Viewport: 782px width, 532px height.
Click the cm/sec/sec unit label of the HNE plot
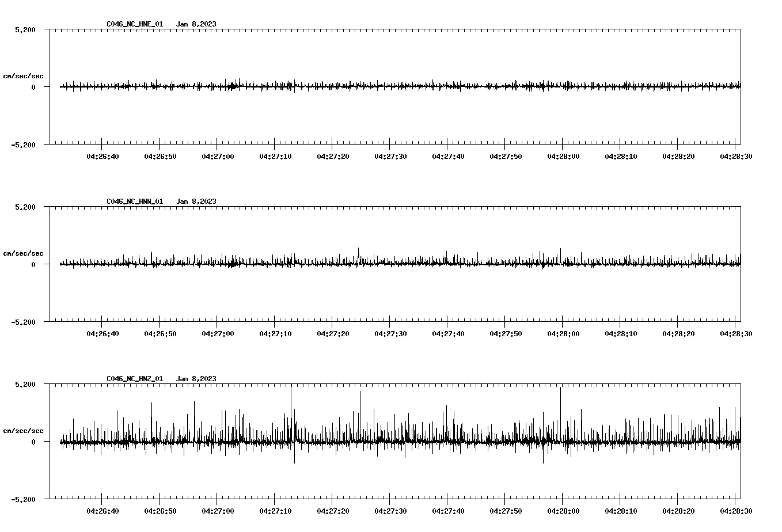click(24, 75)
